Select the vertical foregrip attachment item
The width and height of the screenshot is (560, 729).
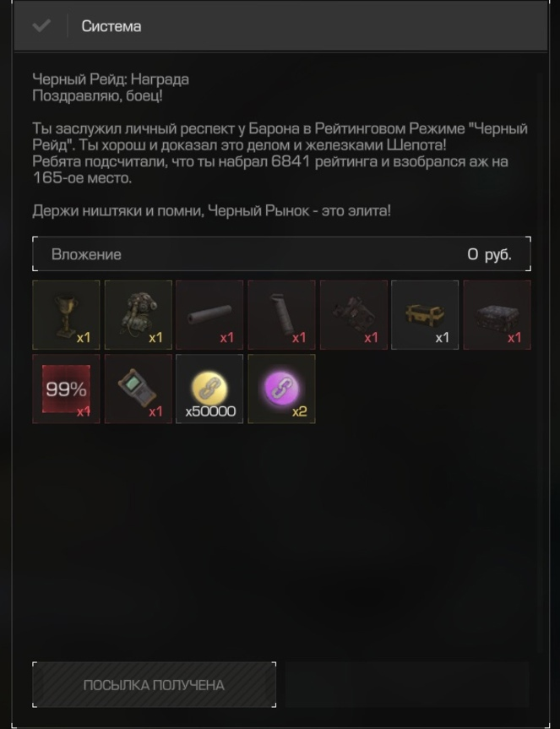[281, 315]
